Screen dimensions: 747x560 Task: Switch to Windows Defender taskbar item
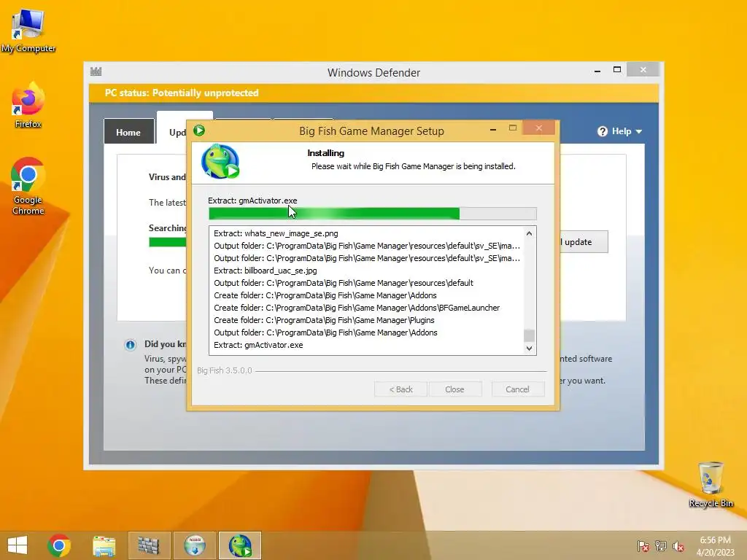[149, 545]
